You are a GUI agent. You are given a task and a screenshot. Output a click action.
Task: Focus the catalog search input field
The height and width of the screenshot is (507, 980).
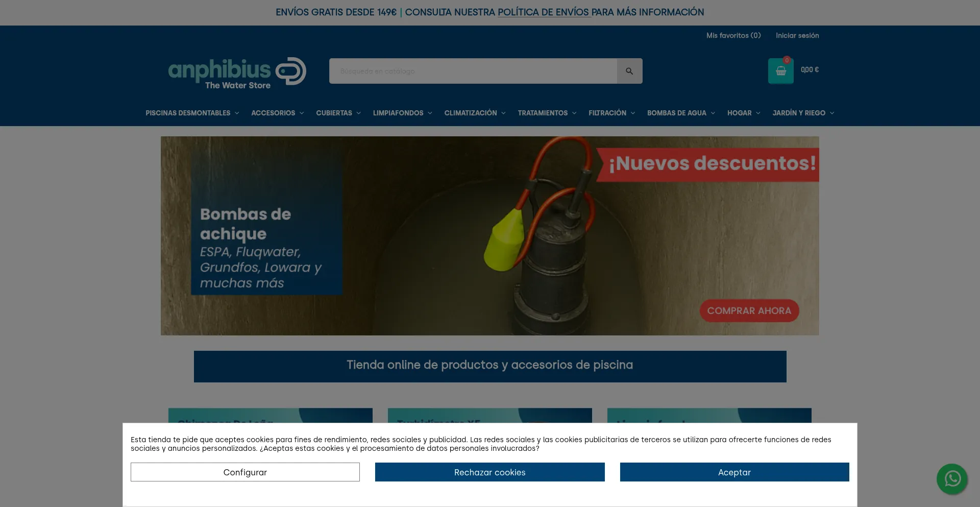pos(473,71)
